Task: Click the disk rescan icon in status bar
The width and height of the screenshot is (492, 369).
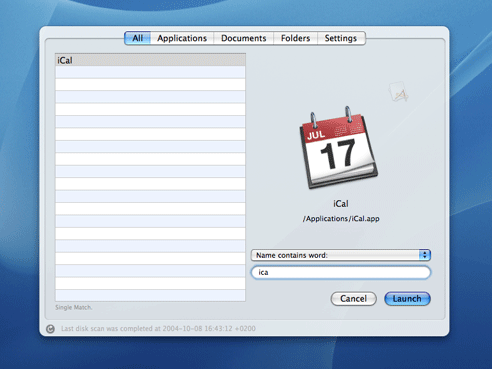Action: [x=50, y=329]
